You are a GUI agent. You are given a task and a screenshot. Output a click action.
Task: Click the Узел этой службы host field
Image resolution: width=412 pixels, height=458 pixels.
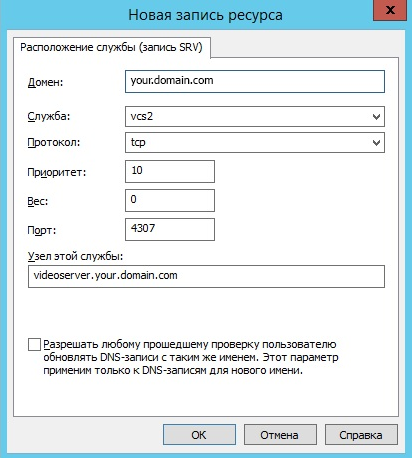pyautogui.click(x=206, y=276)
